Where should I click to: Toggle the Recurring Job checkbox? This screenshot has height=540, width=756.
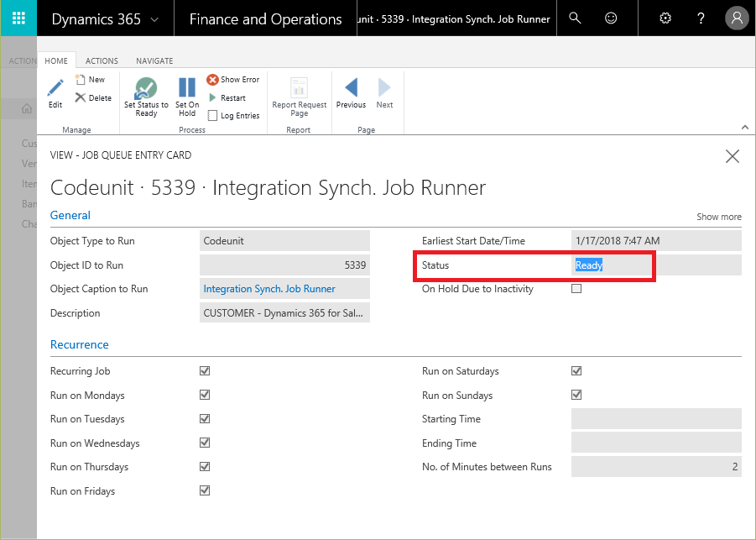coord(205,370)
